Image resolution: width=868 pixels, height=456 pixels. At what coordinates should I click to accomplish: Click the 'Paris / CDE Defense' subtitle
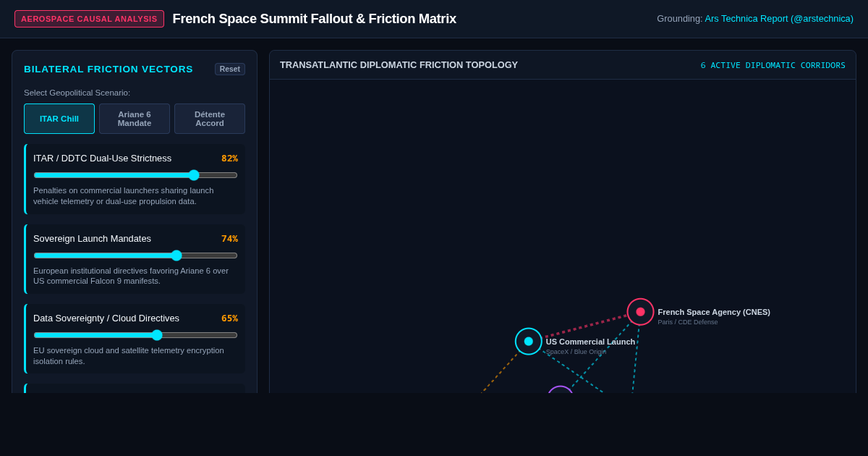coord(688,322)
